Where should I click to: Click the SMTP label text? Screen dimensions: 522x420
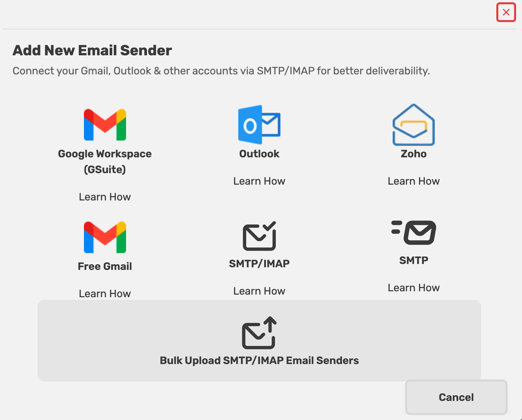coord(414,260)
